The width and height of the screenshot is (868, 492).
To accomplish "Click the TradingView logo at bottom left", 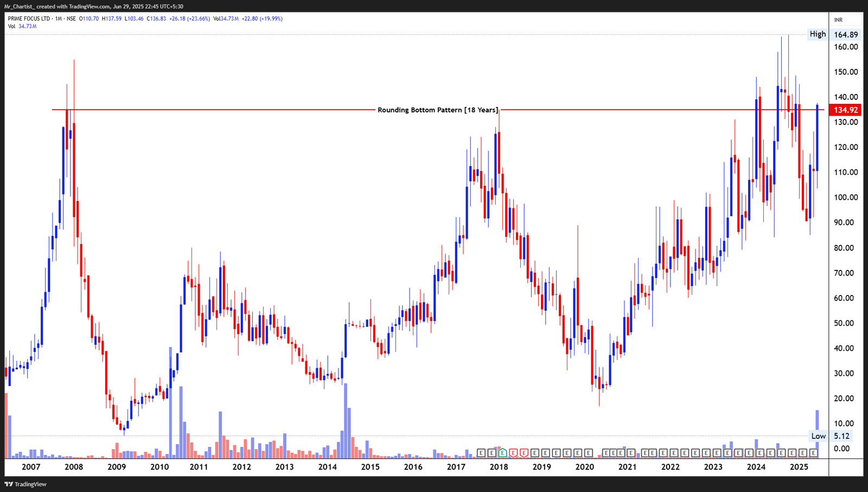I will 24,484.
